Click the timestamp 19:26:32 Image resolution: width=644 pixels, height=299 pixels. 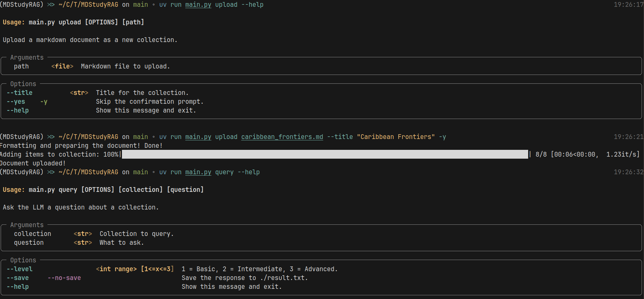pos(629,172)
